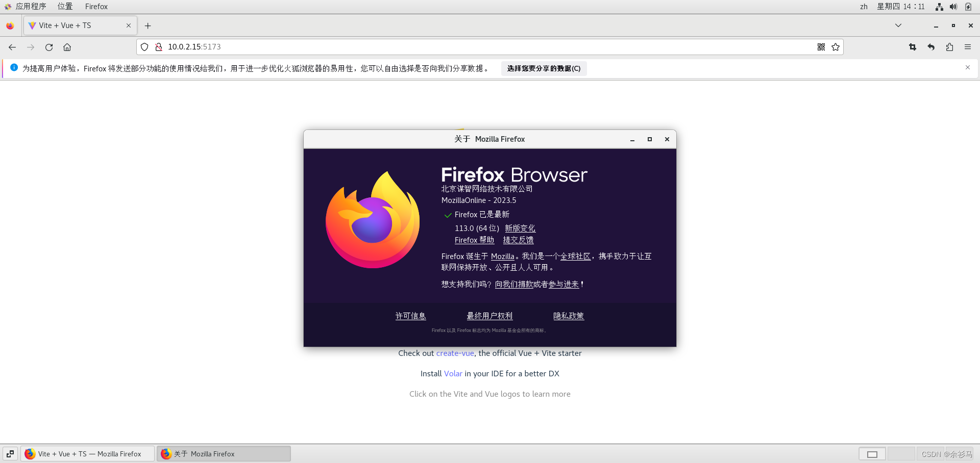This screenshot has width=980, height=463.
Task: Reload the current page
Action: [x=49, y=47]
